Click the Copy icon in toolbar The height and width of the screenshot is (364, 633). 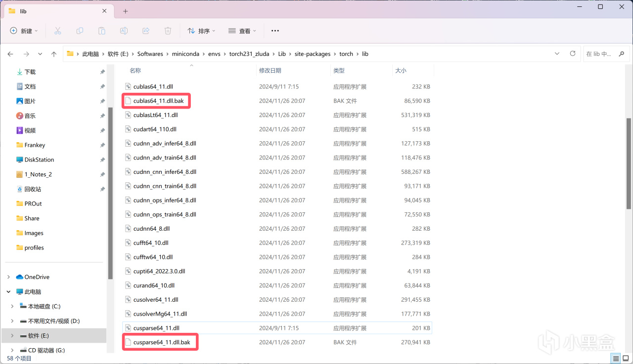pos(80,31)
